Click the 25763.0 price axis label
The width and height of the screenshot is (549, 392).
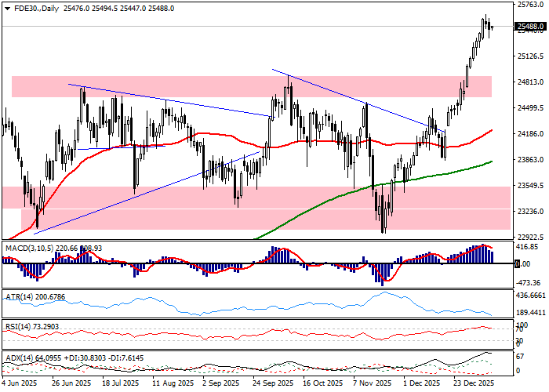tap(530, 5)
